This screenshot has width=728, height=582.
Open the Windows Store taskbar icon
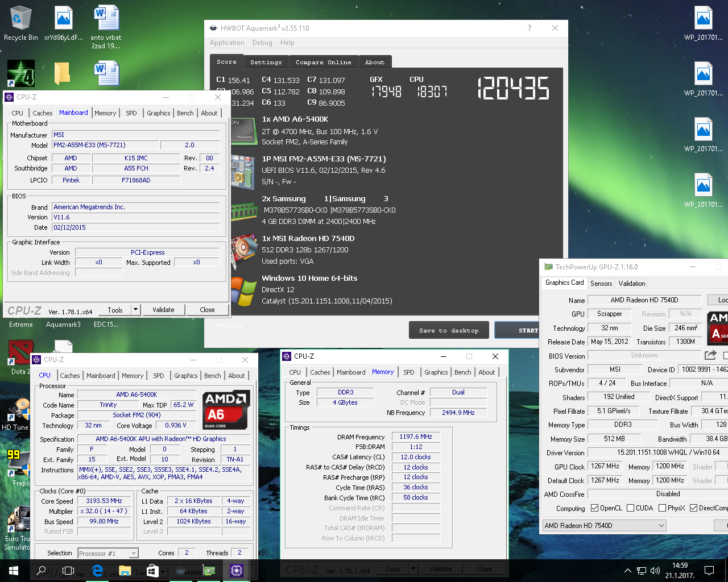coord(152,570)
